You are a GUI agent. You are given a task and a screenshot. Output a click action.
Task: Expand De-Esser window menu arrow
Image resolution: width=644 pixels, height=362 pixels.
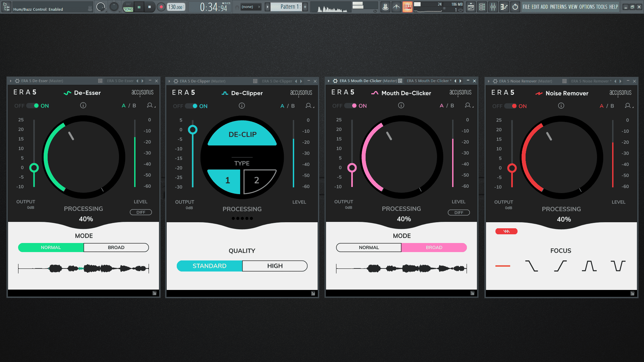tap(11, 81)
